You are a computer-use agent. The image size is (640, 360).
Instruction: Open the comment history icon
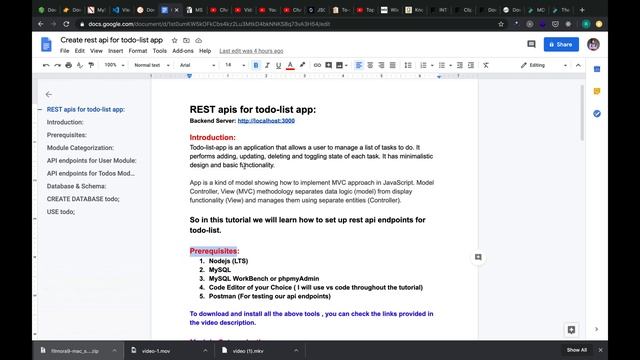(x=531, y=44)
